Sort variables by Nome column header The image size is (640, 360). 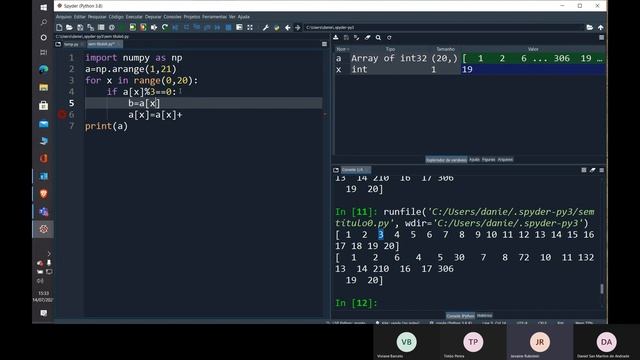point(342,49)
